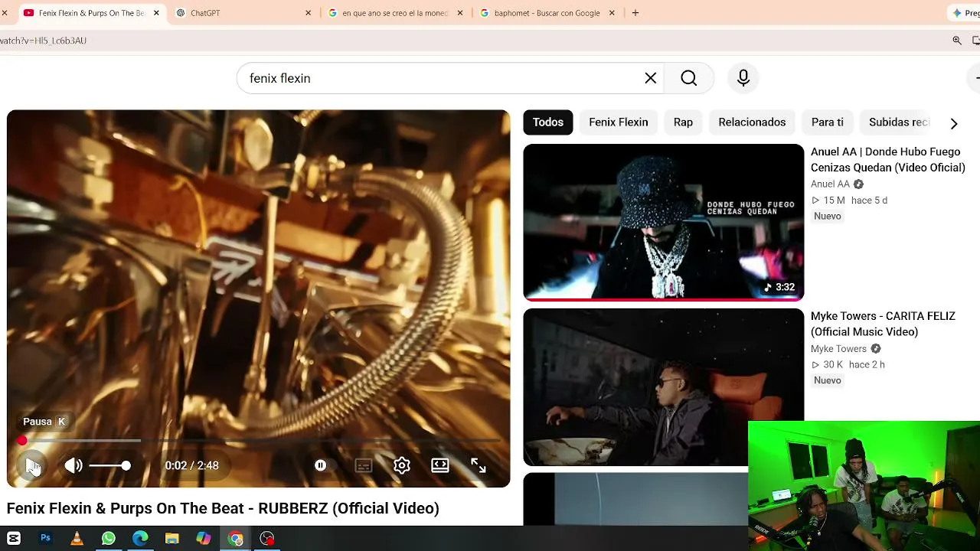This screenshot has height=551, width=980.
Task: Select the Todos filter chip
Action: click(x=548, y=122)
